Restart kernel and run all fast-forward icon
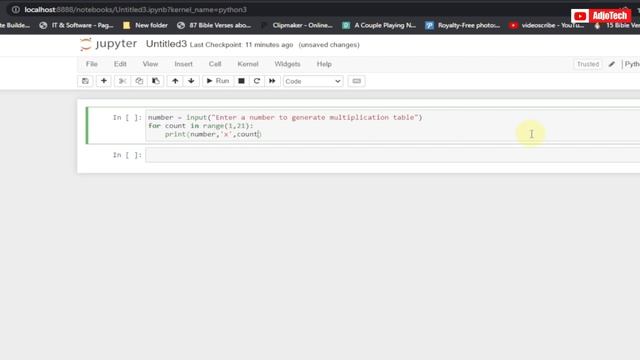The width and height of the screenshot is (640, 360). (272, 81)
